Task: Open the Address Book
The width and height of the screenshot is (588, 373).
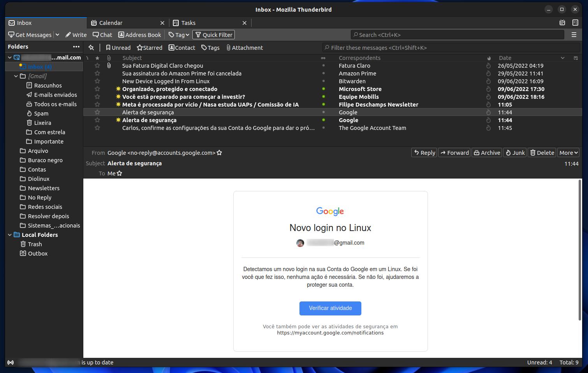Action: pos(139,35)
